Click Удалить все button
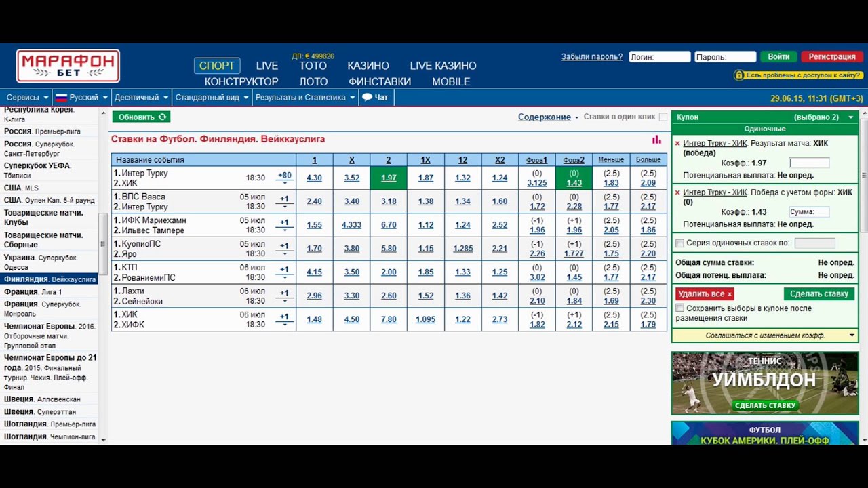Viewport: 868px width, 488px height. 705,293
